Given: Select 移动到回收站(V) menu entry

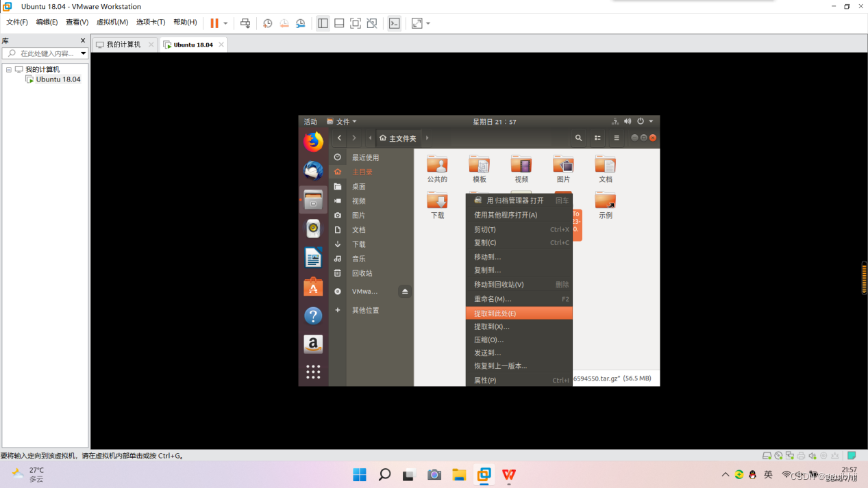Looking at the screenshot, I should [519, 285].
